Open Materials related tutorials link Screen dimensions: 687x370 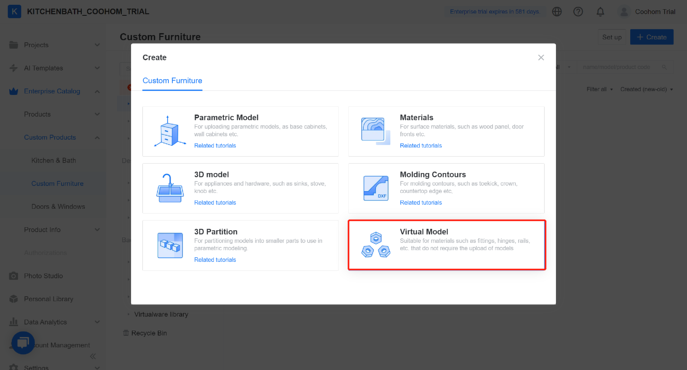(x=421, y=146)
